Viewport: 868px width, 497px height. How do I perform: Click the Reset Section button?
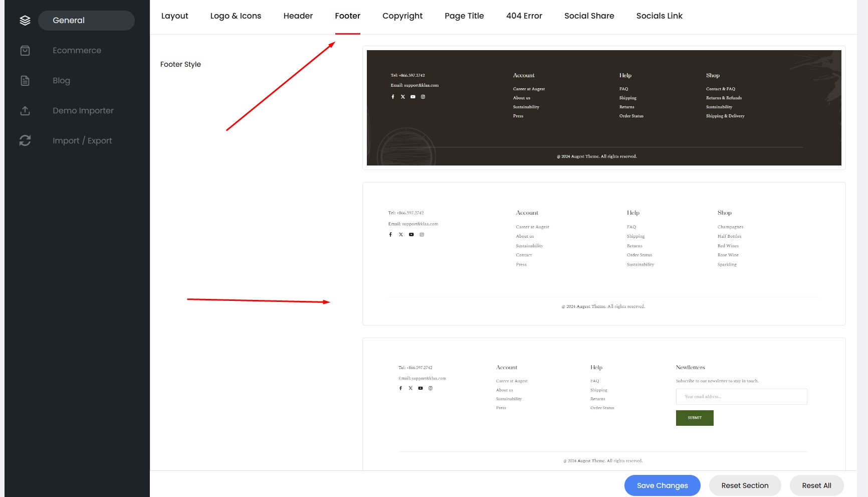click(x=745, y=485)
